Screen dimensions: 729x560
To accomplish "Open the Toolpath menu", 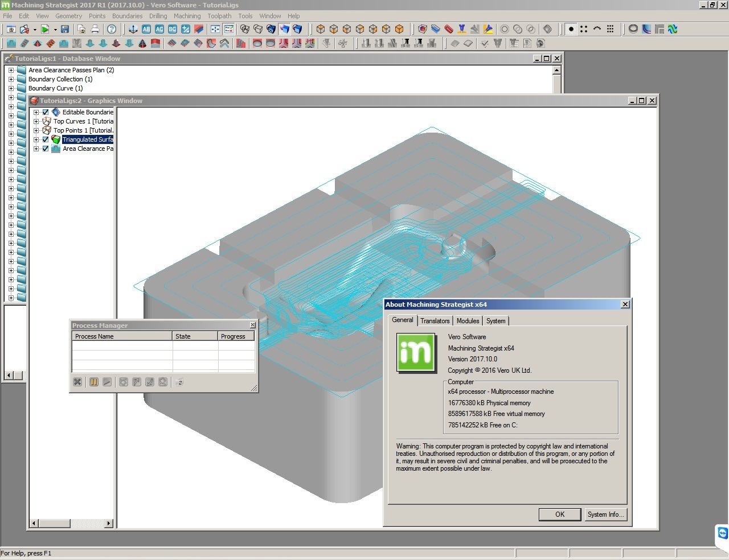I will pyautogui.click(x=219, y=16).
